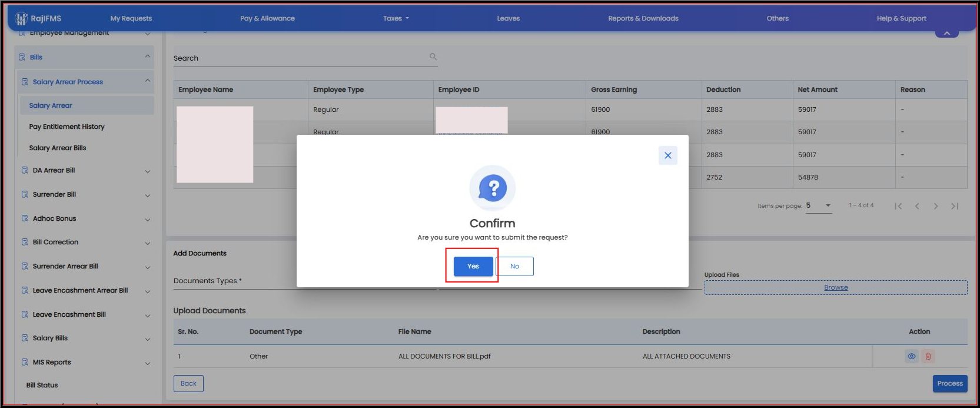980x408 pixels.
Task: Collapse the Bills section chevron
Action: pyautogui.click(x=147, y=57)
